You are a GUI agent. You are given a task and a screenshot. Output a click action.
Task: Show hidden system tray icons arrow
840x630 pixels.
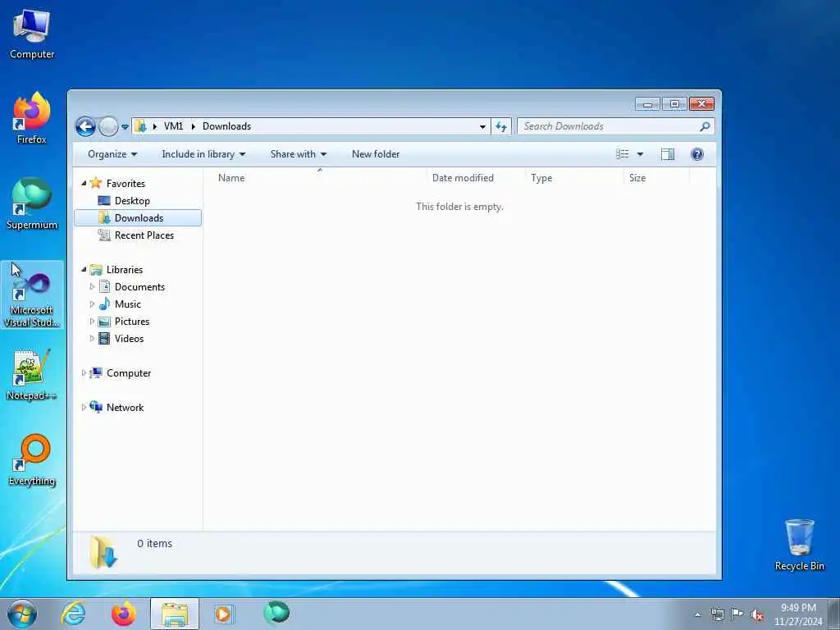click(697, 614)
